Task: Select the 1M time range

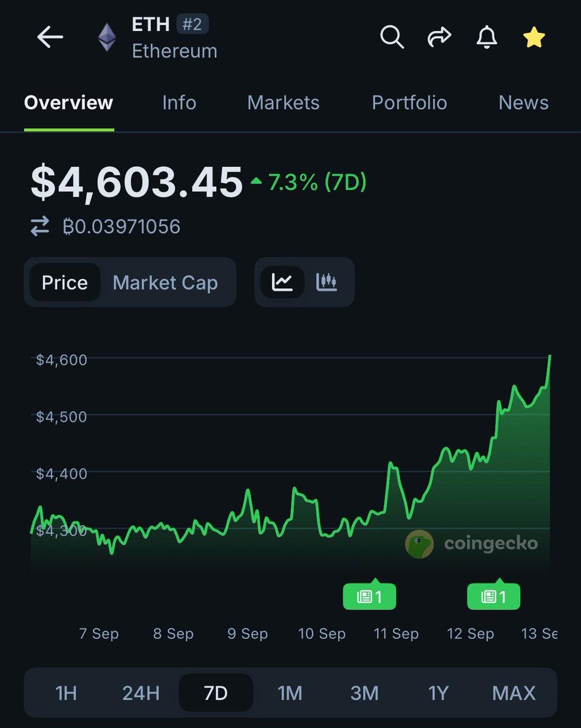Action: point(290,693)
